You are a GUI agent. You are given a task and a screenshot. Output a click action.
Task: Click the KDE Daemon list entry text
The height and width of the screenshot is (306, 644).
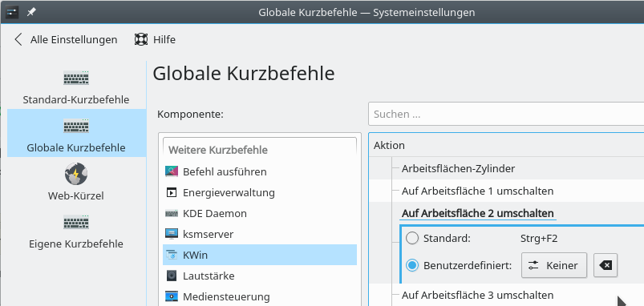(x=215, y=213)
